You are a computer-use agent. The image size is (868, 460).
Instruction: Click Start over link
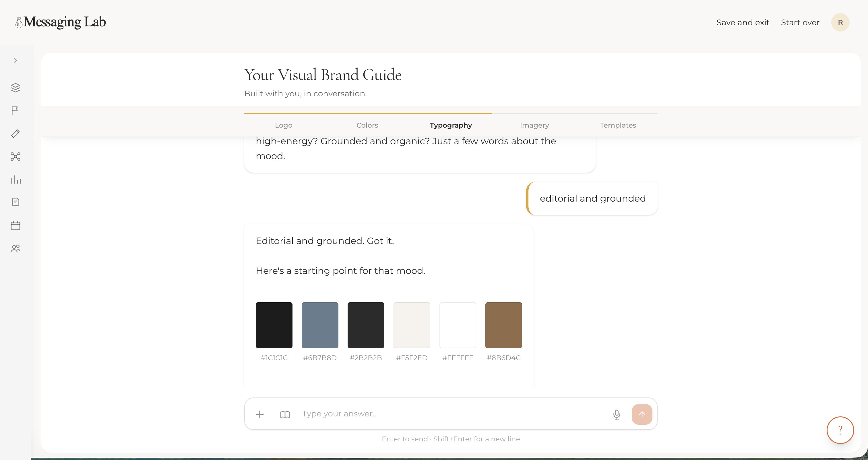click(x=800, y=23)
